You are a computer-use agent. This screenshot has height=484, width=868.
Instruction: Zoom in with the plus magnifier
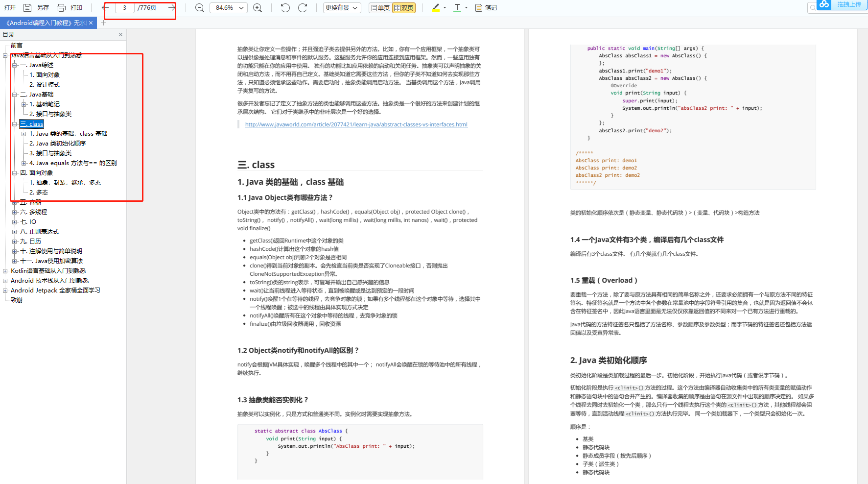[258, 8]
